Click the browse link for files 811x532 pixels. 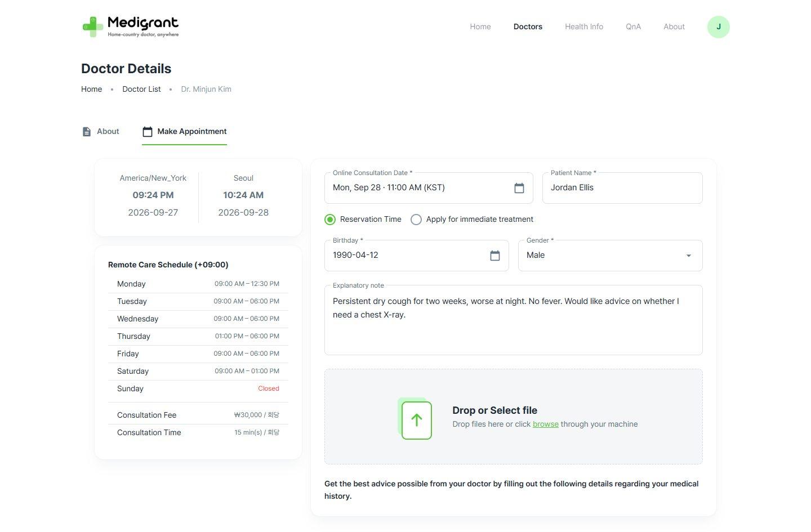(546, 424)
